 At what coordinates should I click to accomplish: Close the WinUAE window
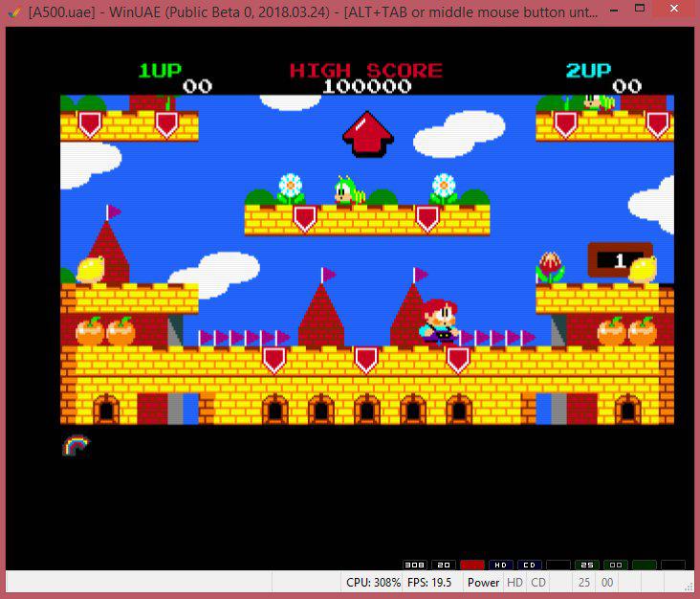tap(674, 8)
